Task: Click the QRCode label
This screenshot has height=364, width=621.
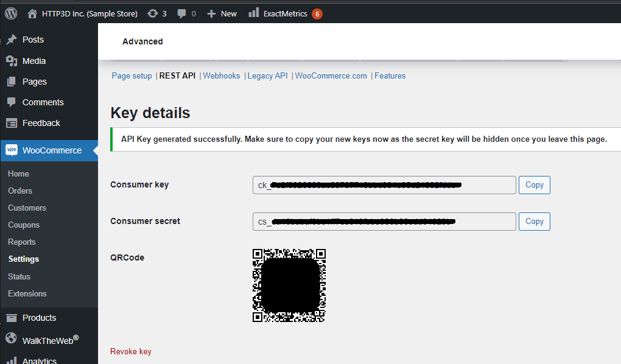Action: (127, 257)
